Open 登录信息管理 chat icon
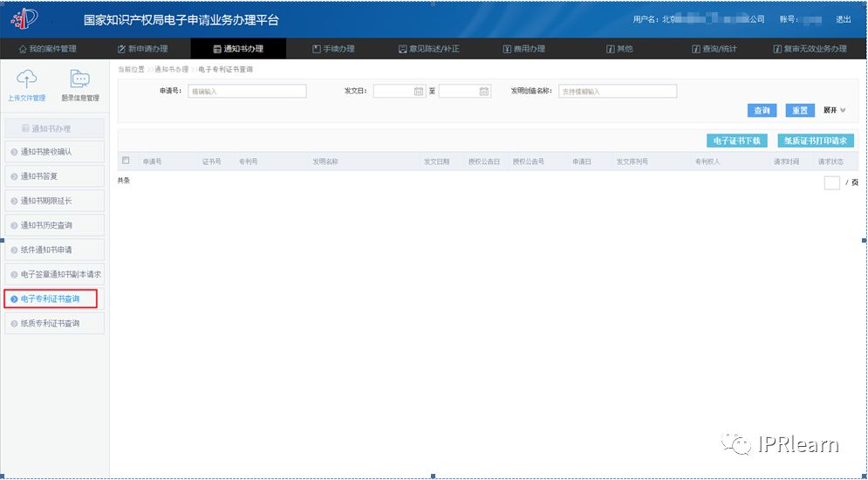 [80, 79]
